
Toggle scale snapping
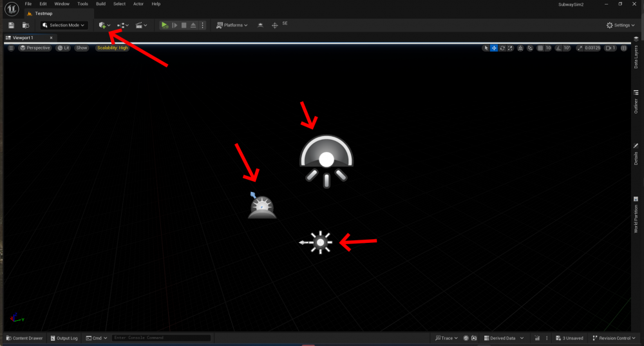click(580, 48)
